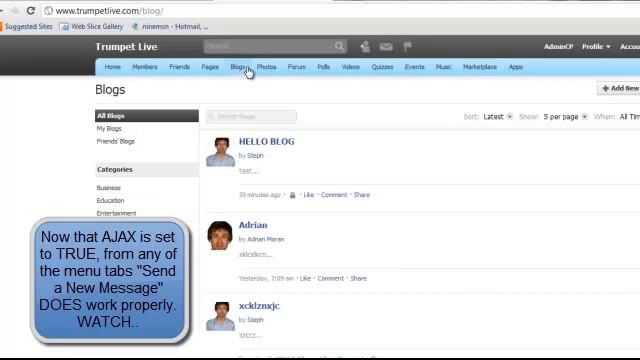
Task: Open the Marketplace menu tab
Action: pyautogui.click(x=480, y=67)
